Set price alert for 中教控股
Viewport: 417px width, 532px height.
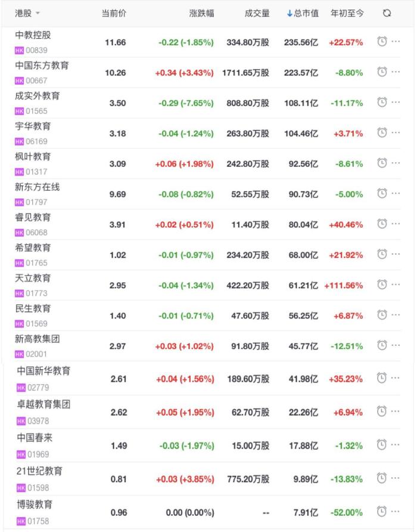382,41
